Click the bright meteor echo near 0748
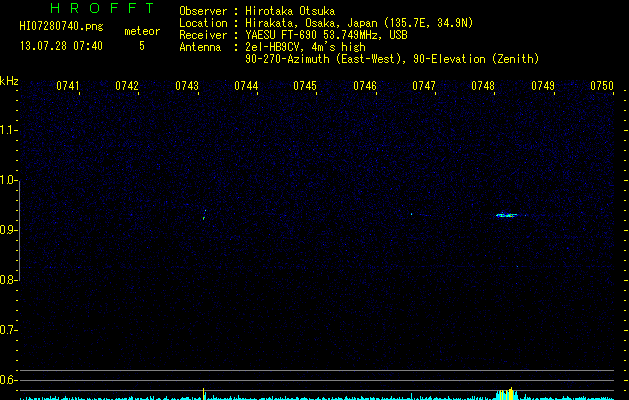629x400 pixels. [x=507, y=215]
